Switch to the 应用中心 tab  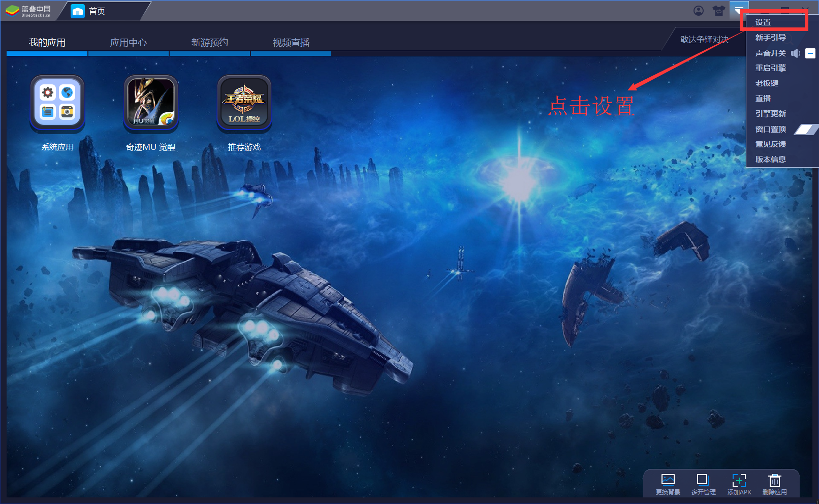(129, 43)
